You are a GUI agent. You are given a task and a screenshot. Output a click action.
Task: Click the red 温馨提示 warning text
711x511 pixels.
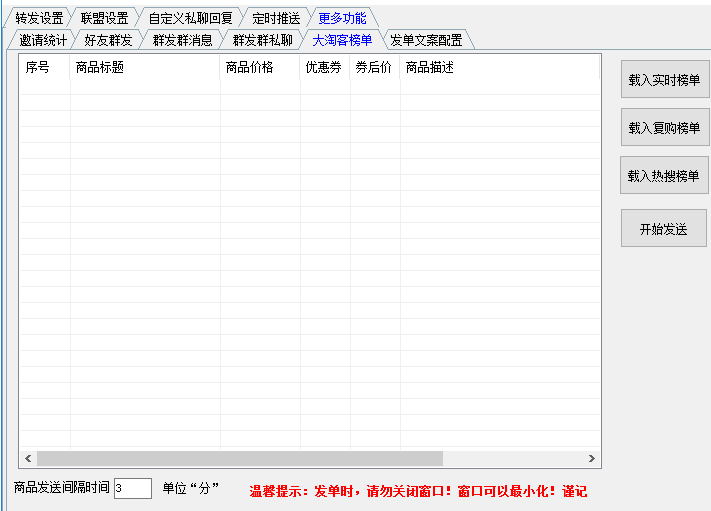(418, 491)
